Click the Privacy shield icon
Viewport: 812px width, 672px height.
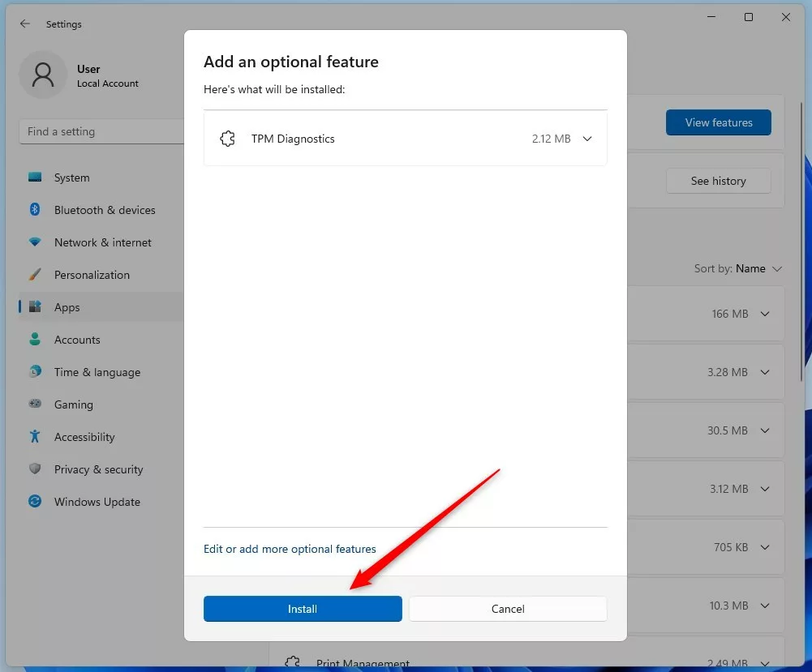click(x=35, y=469)
